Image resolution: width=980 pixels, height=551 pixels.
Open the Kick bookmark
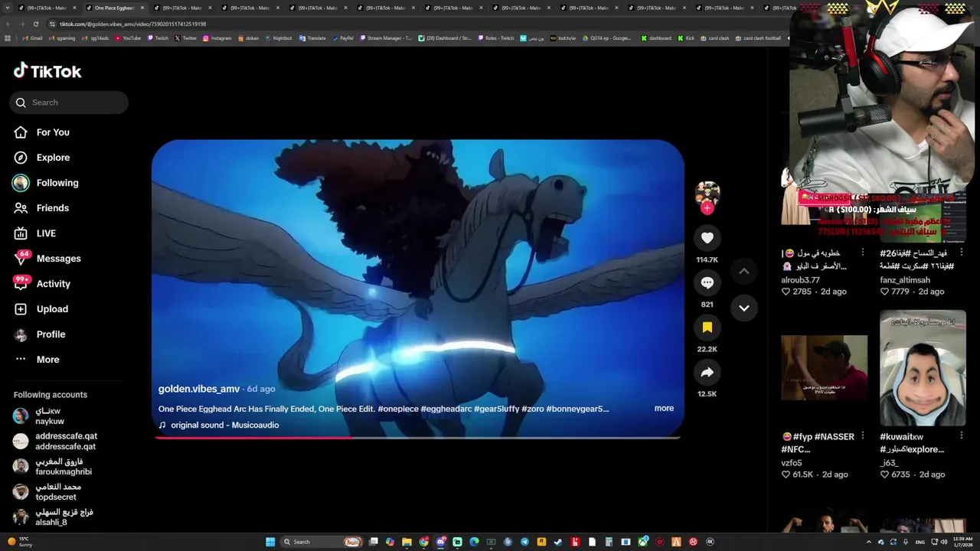(686, 38)
